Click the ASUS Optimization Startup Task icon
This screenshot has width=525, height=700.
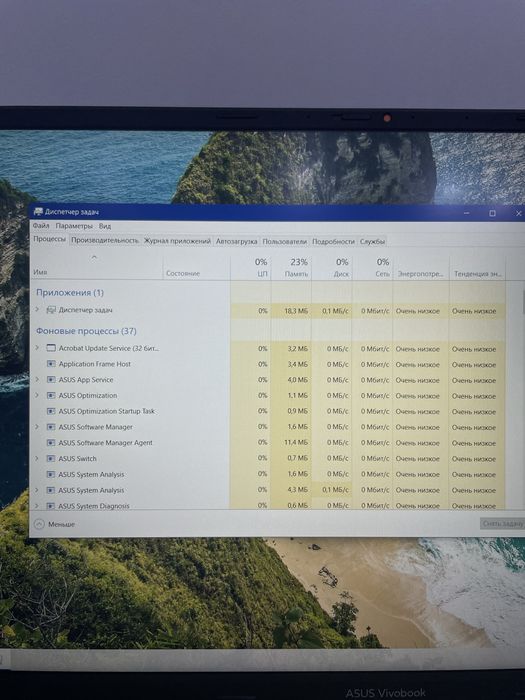[51, 411]
